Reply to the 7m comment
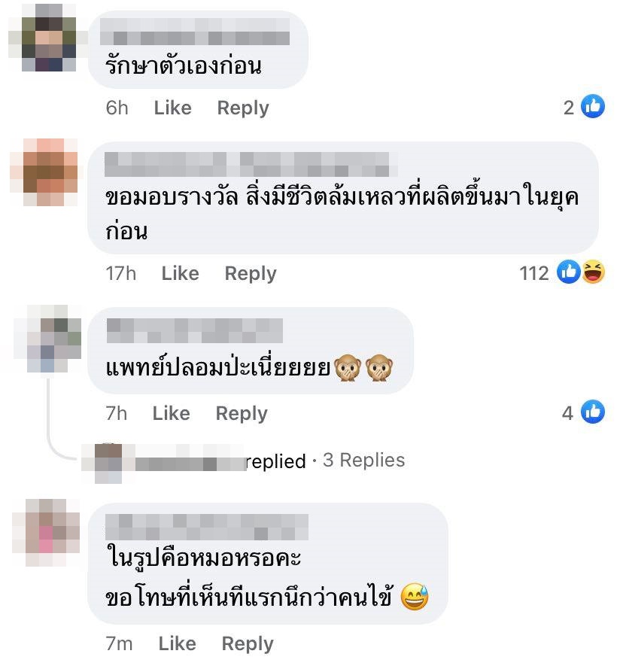Viewport: 623px width, 672px height. (248, 644)
